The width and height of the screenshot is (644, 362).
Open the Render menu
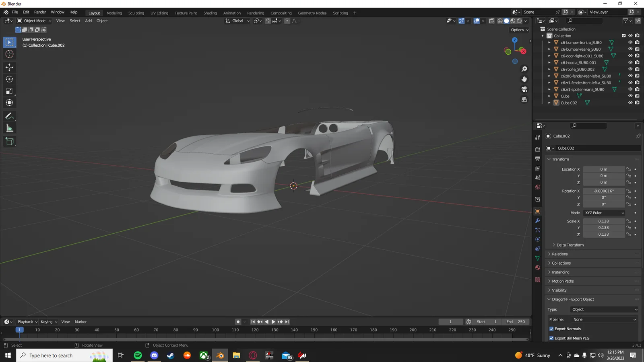click(x=40, y=12)
